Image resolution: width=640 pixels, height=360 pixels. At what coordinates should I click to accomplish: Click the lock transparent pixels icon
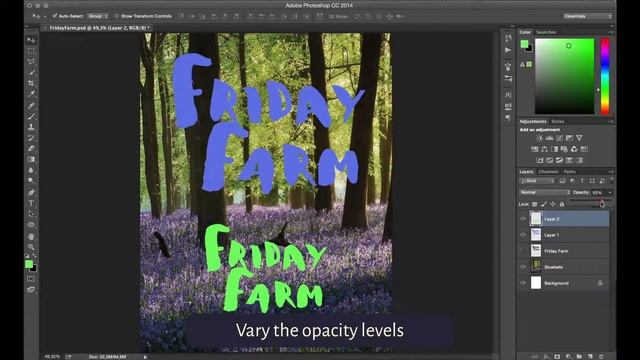[x=535, y=204]
